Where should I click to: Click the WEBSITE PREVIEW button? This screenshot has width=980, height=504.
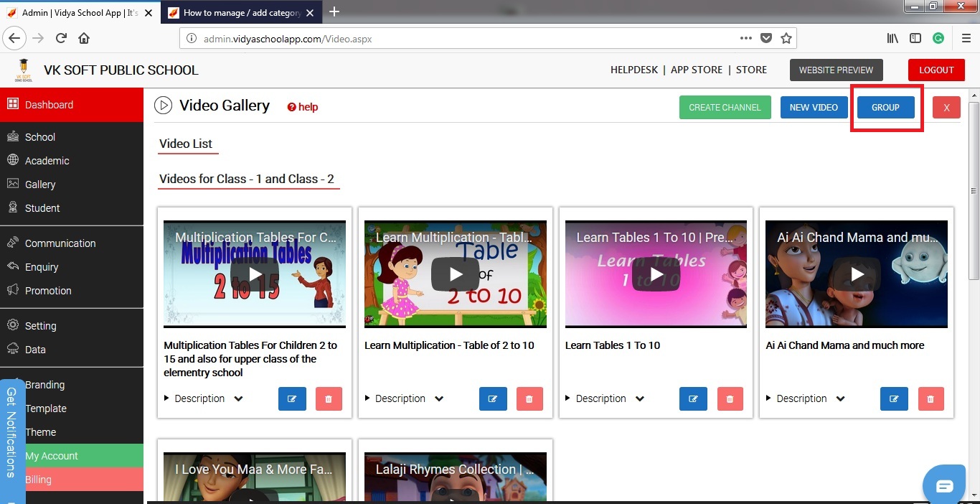pos(836,70)
